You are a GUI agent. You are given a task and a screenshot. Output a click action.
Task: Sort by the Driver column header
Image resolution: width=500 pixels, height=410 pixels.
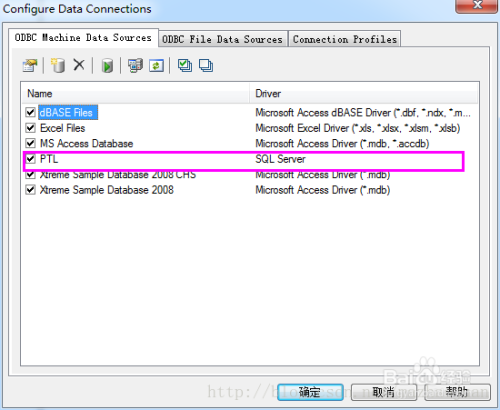point(364,94)
